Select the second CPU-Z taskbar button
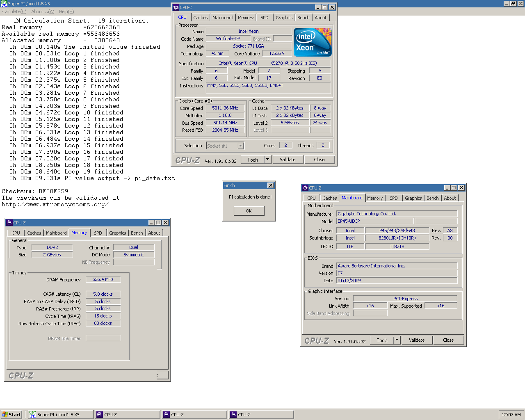 (x=194, y=415)
